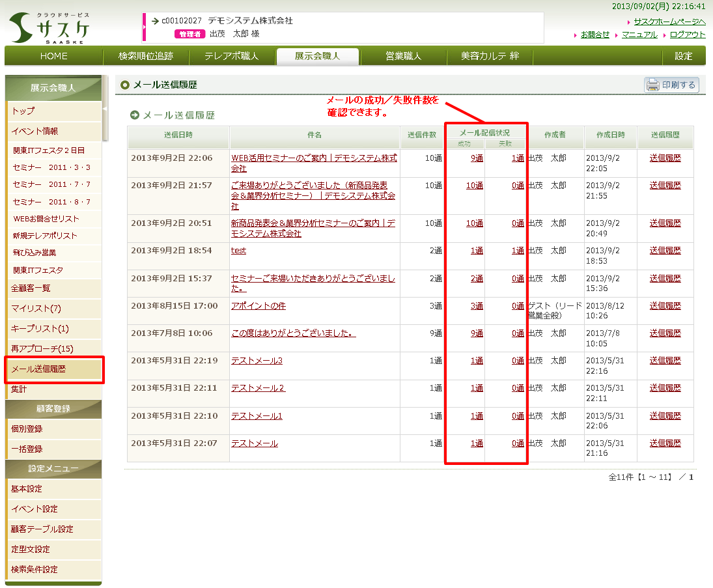The width and height of the screenshot is (713, 588).
Task: Click the Saaske logo
Action: [x=50, y=27]
